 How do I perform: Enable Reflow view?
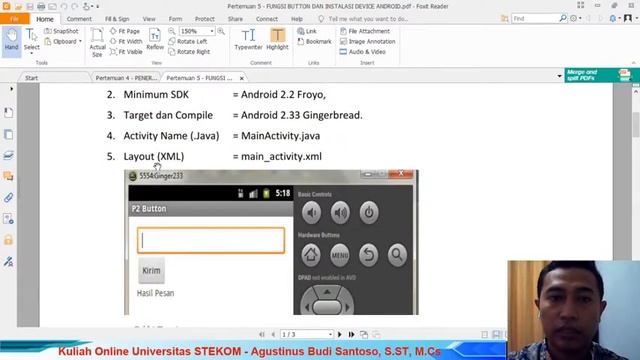(155, 40)
